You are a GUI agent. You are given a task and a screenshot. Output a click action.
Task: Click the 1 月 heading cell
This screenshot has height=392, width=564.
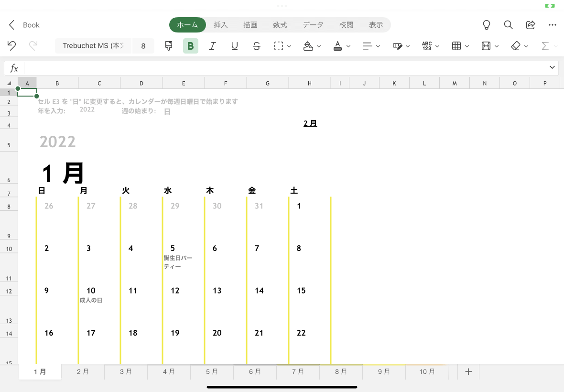63,173
